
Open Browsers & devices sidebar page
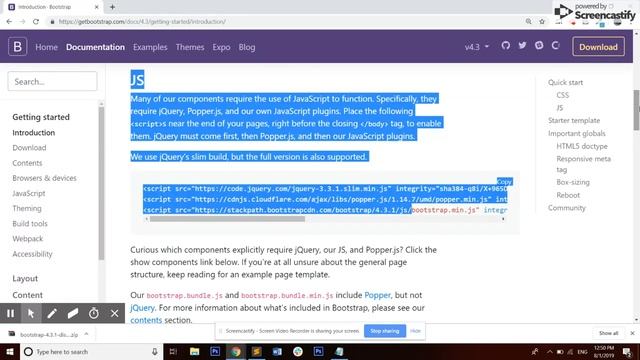[44, 178]
